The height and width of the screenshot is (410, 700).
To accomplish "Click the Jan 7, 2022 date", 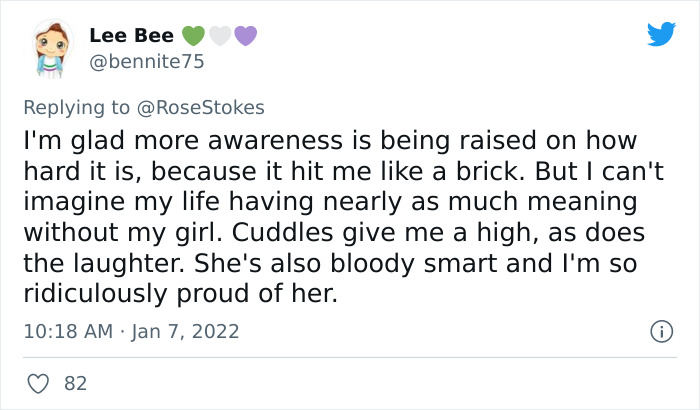I will pos(186,330).
